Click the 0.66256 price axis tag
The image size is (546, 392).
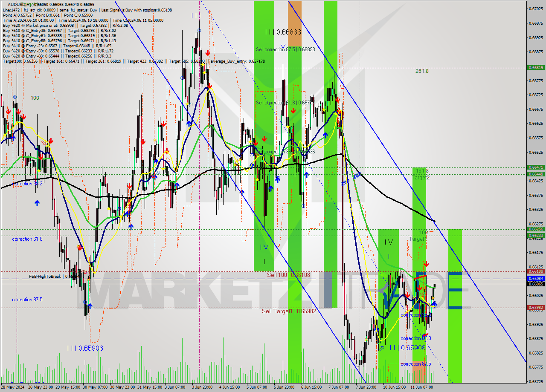[535, 229]
